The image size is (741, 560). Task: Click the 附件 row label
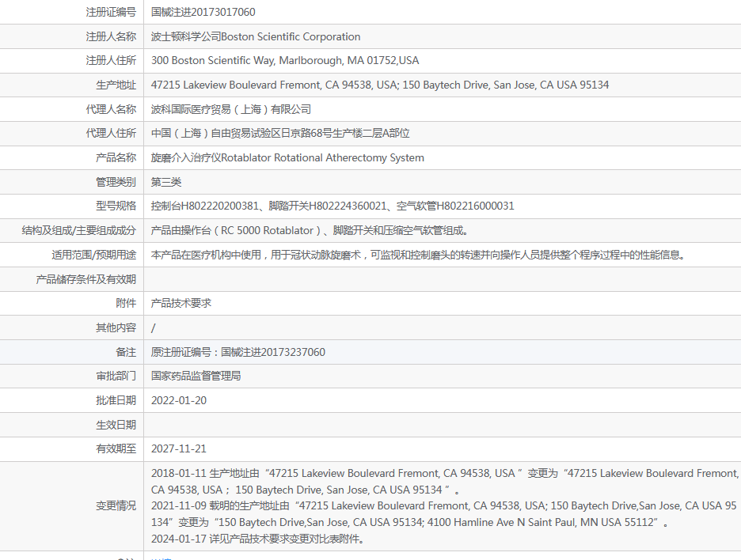[126, 303]
